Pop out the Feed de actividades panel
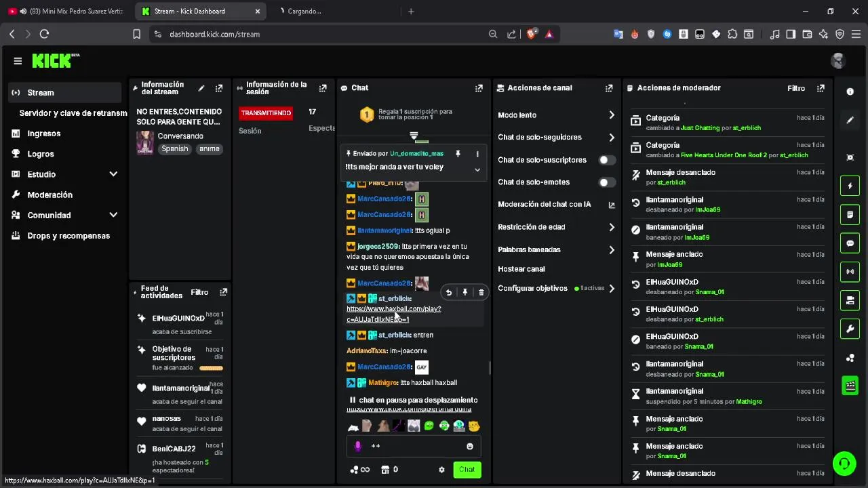This screenshot has height=488, width=868. pyautogui.click(x=223, y=292)
